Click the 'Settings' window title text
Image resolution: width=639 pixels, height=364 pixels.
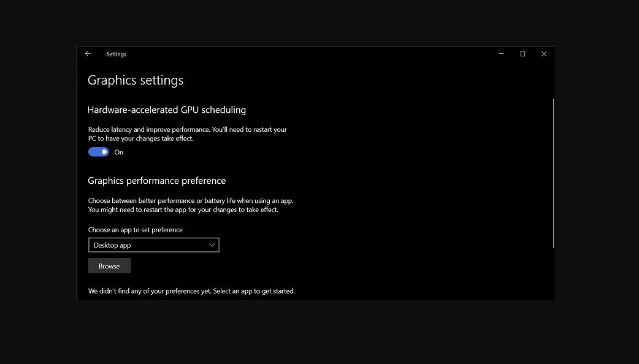(116, 54)
